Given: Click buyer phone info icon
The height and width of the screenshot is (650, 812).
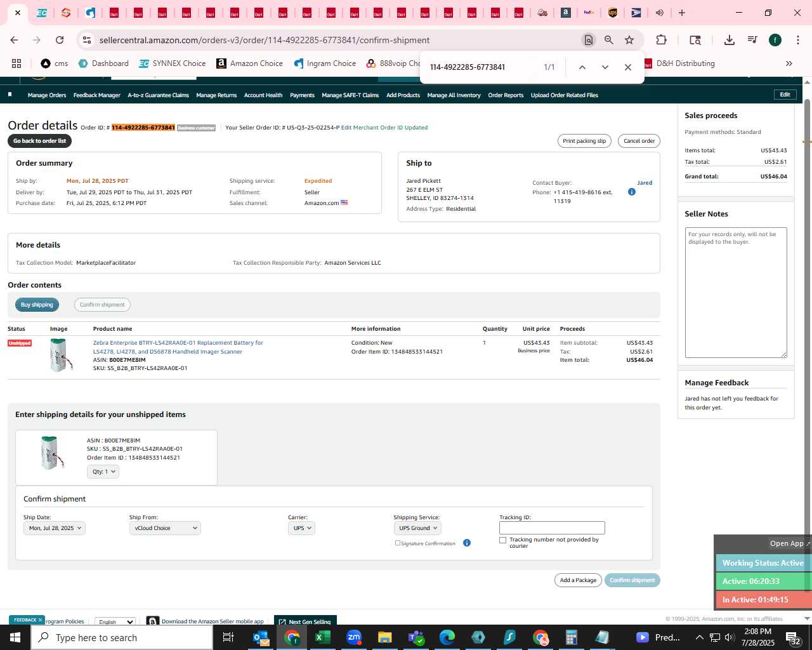Looking at the screenshot, I should (632, 192).
